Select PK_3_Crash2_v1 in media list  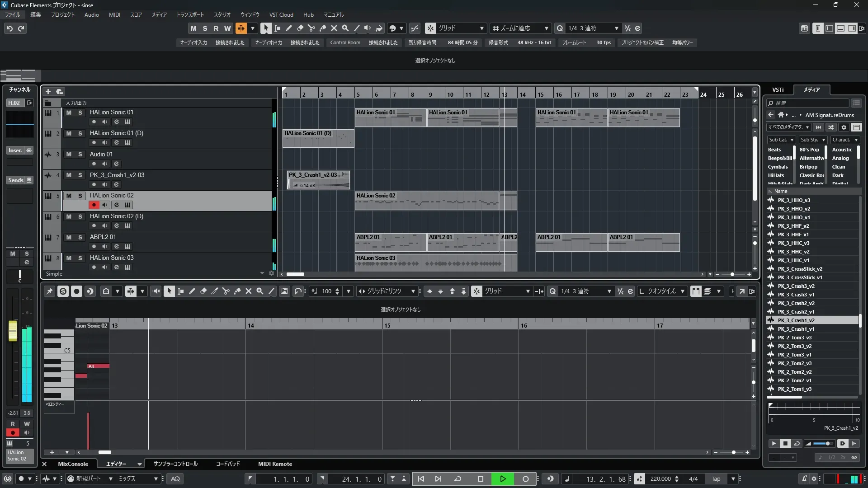(x=796, y=312)
